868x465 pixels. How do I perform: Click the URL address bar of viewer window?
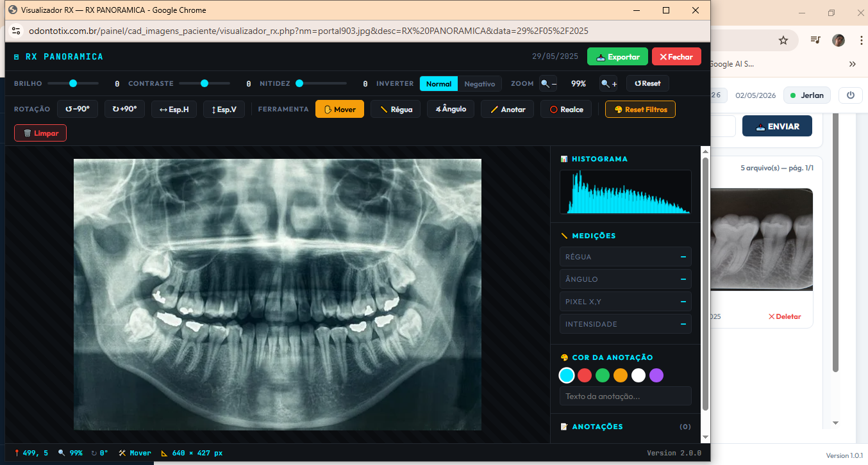coord(308,31)
